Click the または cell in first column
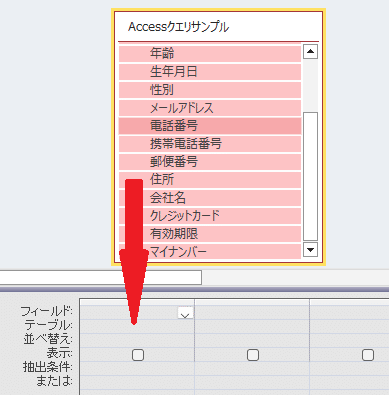This screenshot has width=389, height=395. [x=137, y=382]
